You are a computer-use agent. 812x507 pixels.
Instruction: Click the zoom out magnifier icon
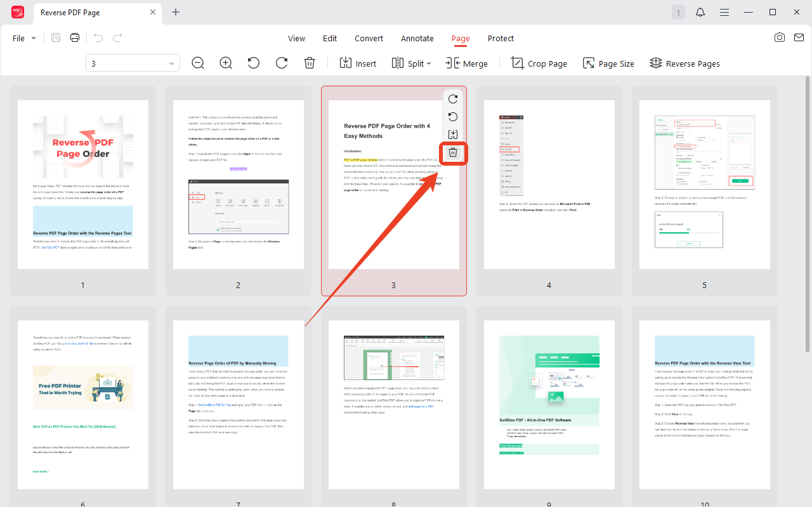(x=198, y=63)
